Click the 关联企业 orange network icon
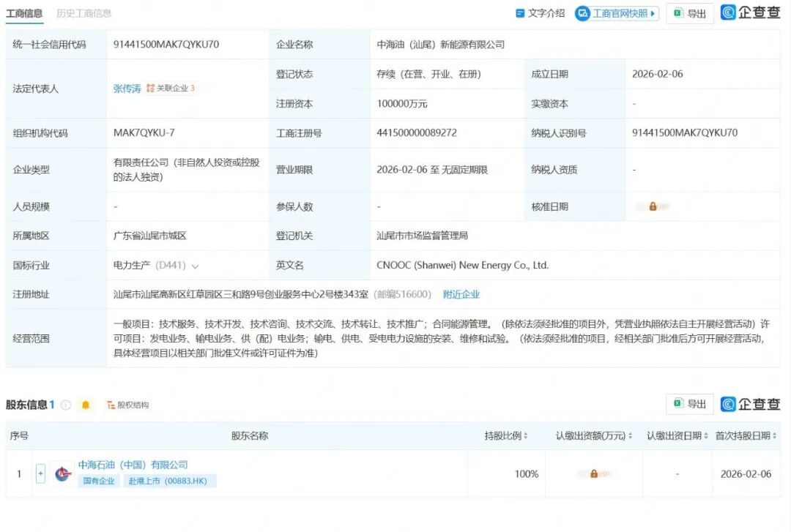The image size is (791, 532). (150, 89)
